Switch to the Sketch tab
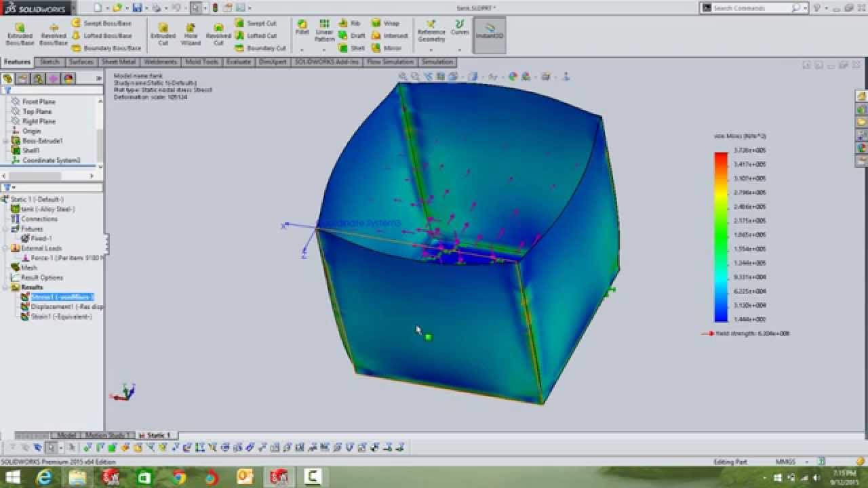Image resolution: width=868 pixels, height=488 pixels. [50, 62]
